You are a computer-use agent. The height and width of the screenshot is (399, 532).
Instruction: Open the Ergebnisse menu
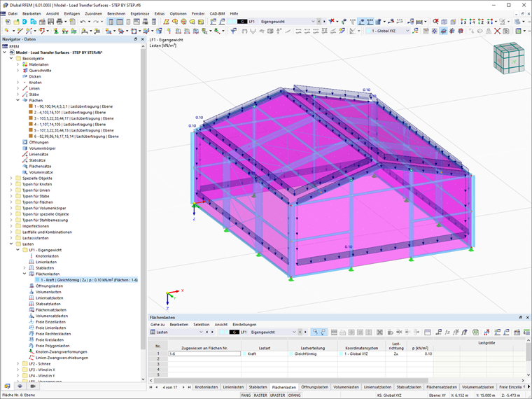pos(140,13)
